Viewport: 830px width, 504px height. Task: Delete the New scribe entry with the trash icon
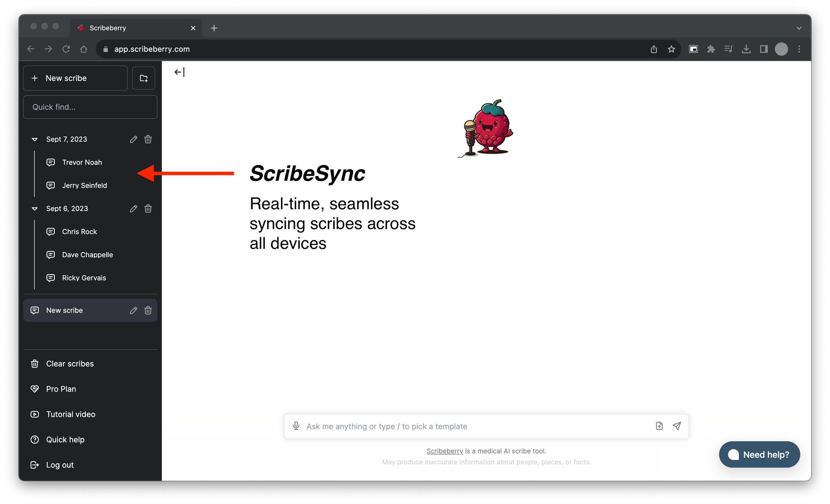pos(148,310)
